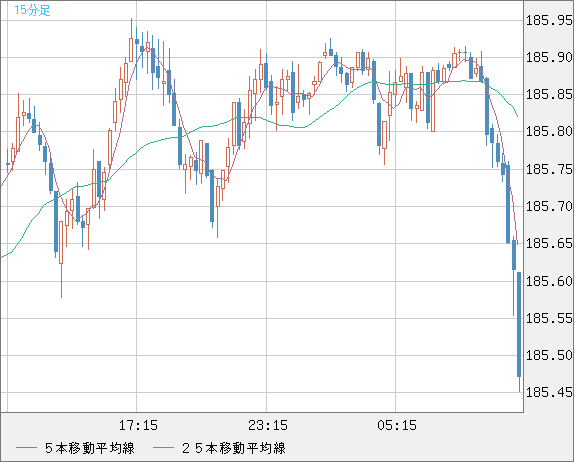Screen dimensions: 574x462
Task: Click the 185.95 price axis label
Action: (x=549, y=20)
